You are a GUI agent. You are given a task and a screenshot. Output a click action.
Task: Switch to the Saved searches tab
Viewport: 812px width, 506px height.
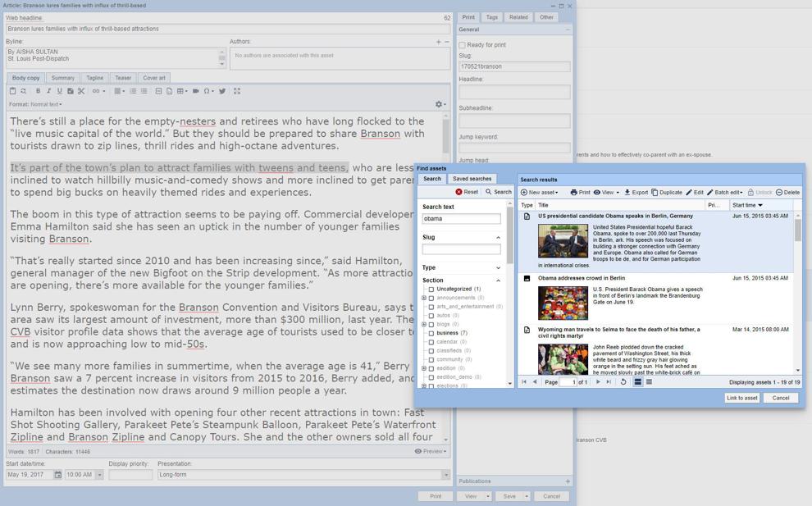point(472,179)
